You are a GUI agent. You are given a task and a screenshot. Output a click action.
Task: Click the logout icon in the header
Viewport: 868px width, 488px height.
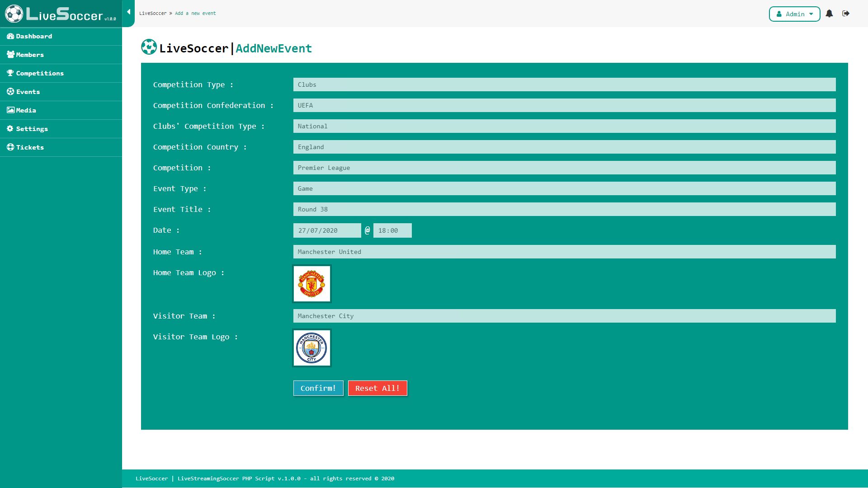click(x=846, y=14)
